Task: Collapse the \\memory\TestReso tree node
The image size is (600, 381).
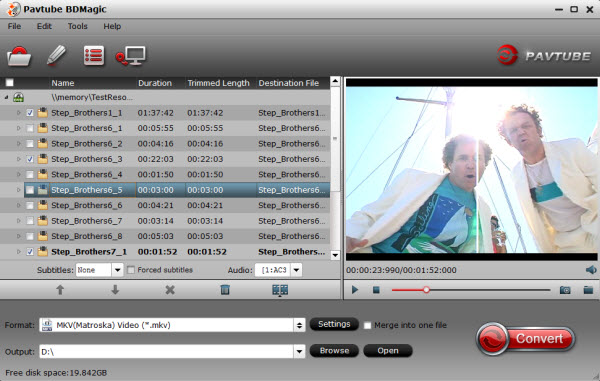Action: [x=6, y=98]
